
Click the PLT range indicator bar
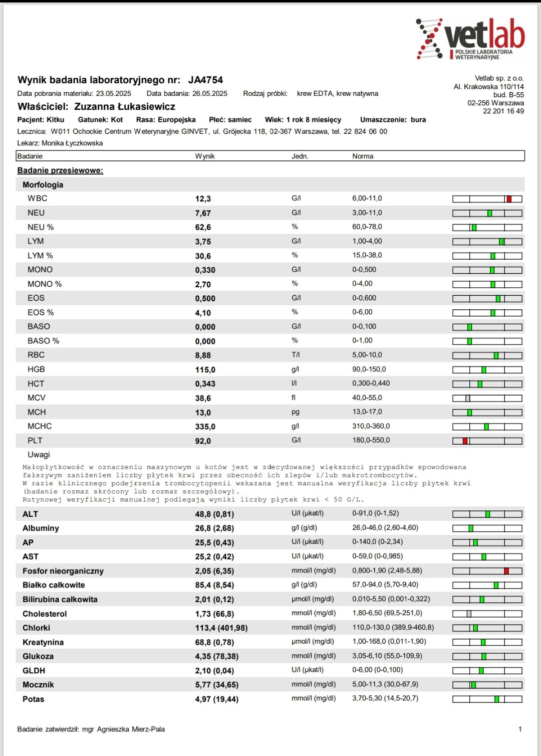coord(487,441)
